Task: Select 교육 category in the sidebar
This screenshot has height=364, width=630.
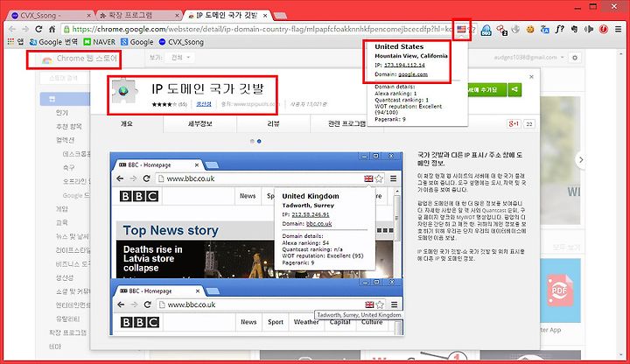Action: pos(62,222)
